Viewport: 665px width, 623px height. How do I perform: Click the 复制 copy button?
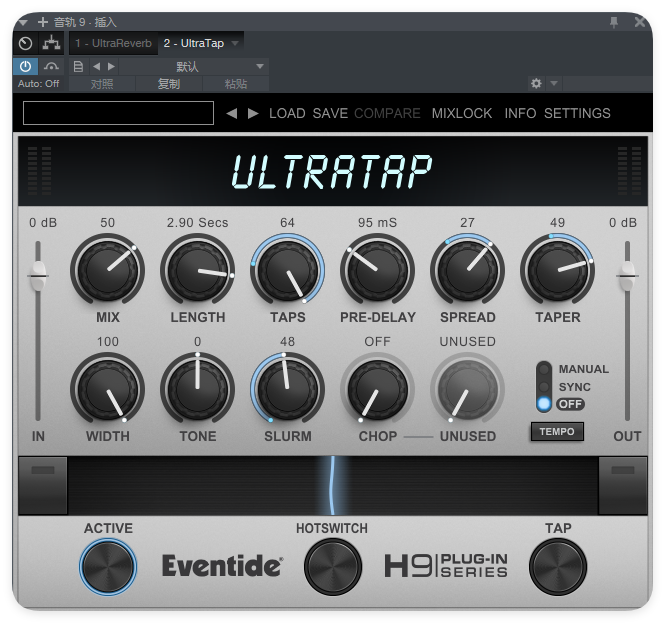169,84
